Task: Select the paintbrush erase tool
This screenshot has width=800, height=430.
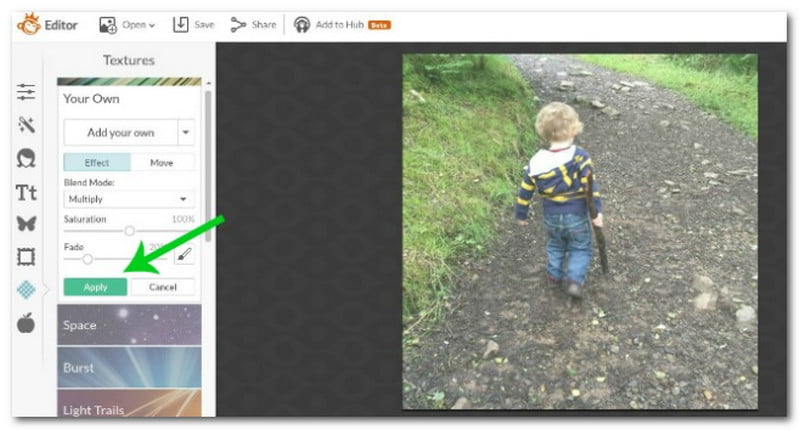Action: point(184,255)
